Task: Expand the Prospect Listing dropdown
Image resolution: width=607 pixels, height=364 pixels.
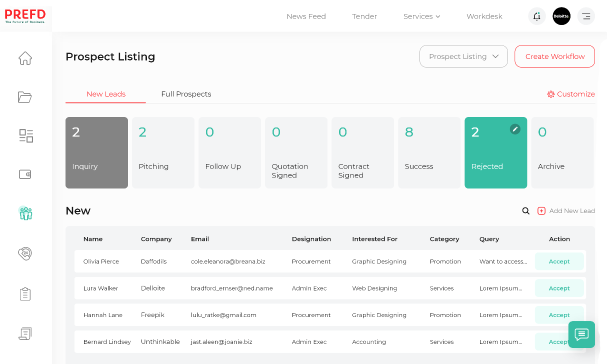Action: (x=463, y=56)
